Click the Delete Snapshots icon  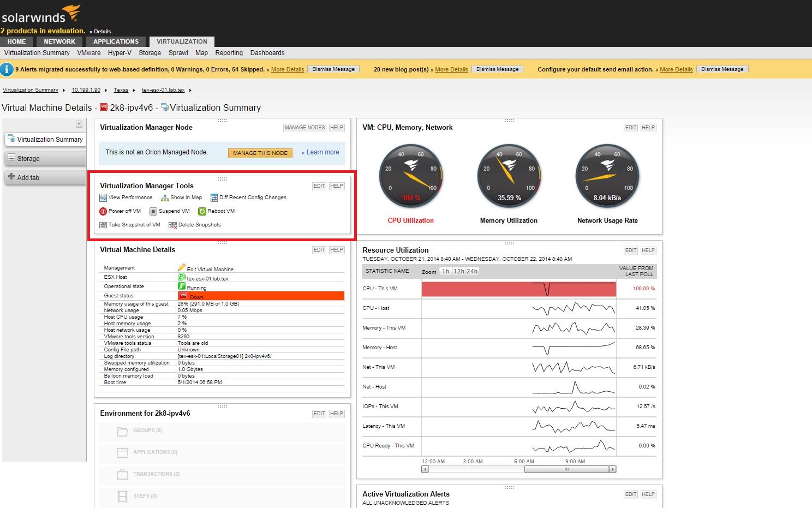point(172,225)
